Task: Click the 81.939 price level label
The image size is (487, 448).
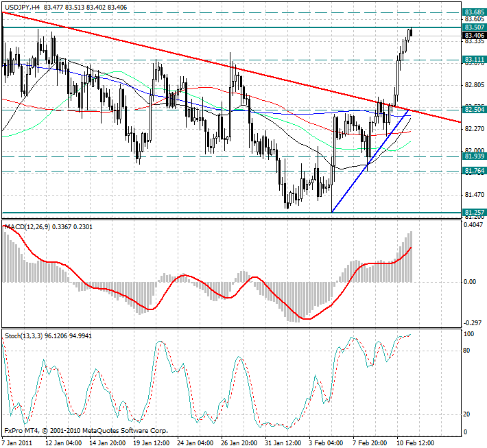Action: pyautogui.click(x=475, y=157)
